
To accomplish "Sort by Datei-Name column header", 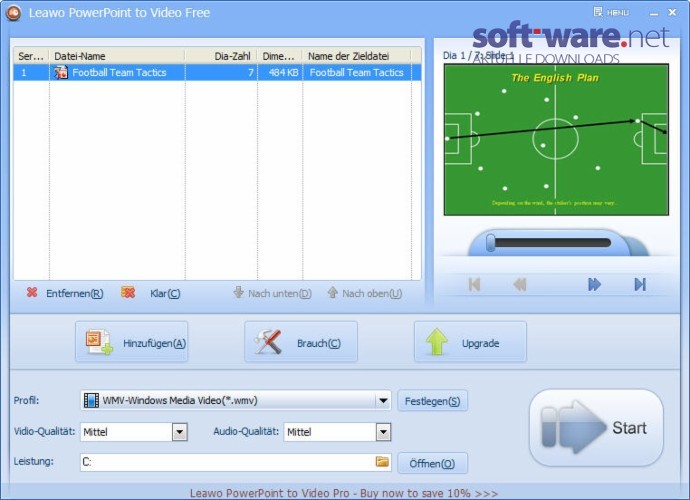I will pyautogui.click(x=117, y=56).
